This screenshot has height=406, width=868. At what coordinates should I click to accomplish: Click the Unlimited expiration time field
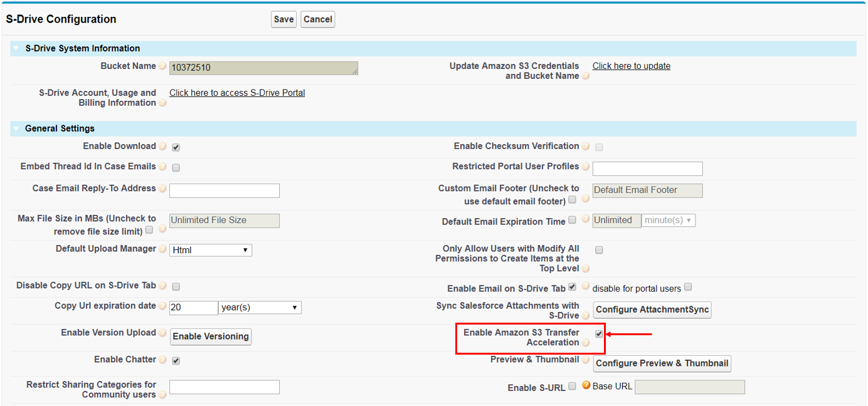click(617, 221)
